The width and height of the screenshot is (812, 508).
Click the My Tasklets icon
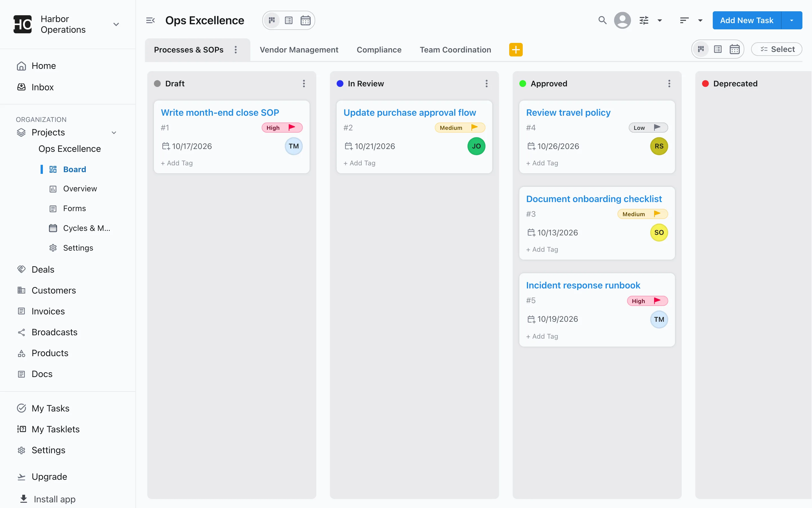click(21, 429)
